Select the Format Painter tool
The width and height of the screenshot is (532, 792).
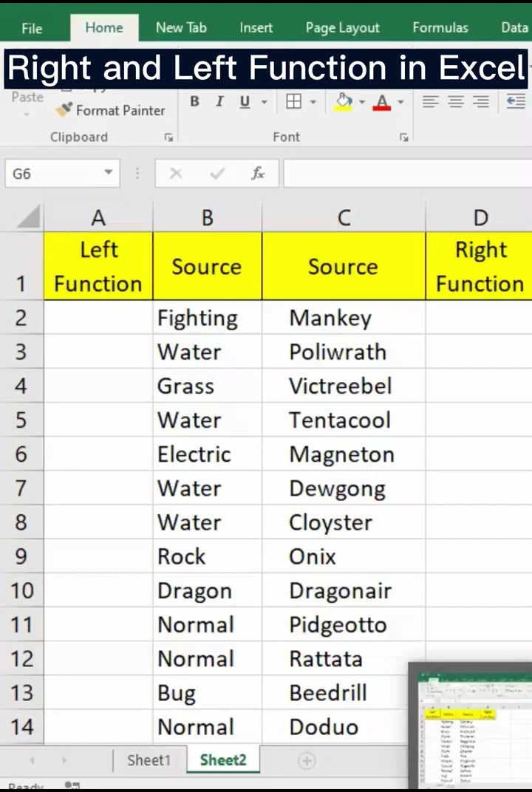tap(111, 110)
